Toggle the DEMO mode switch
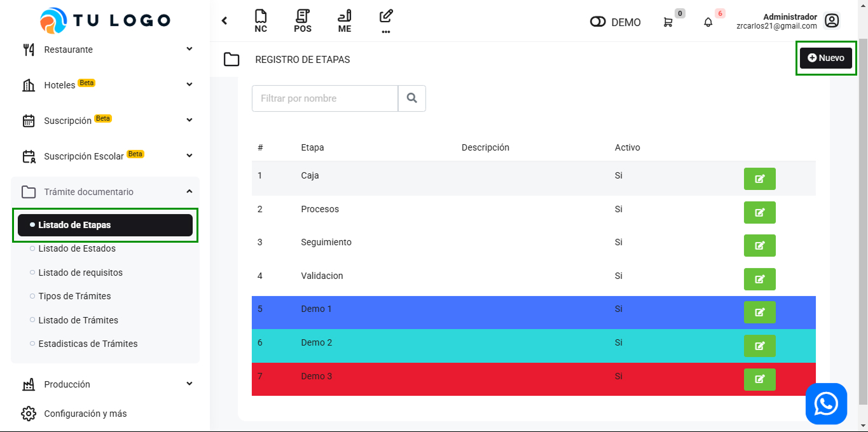 coord(598,22)
